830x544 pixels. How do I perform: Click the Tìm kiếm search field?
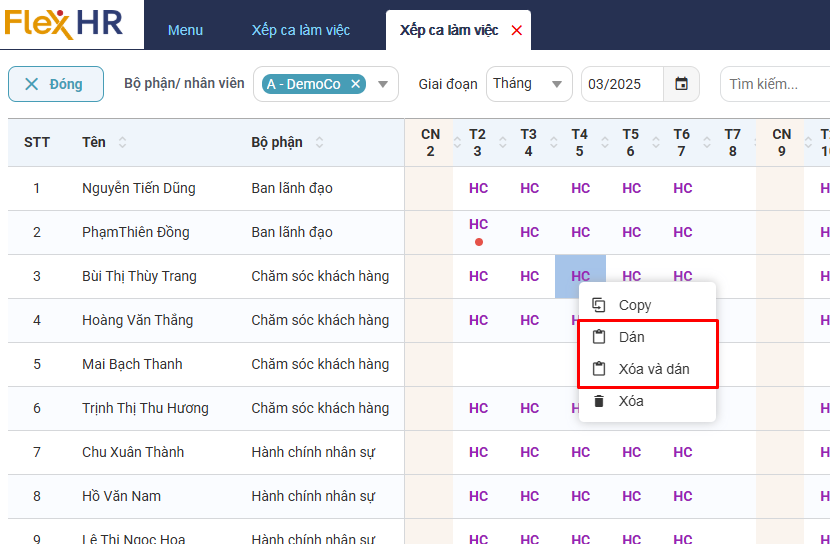(x=775, y=84)
